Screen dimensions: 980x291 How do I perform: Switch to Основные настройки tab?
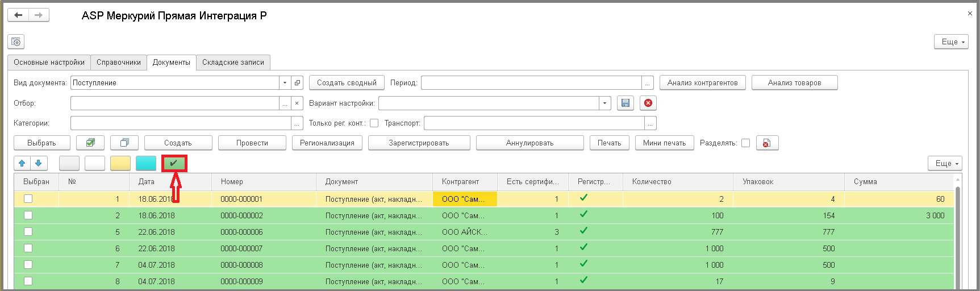(49, 63)
